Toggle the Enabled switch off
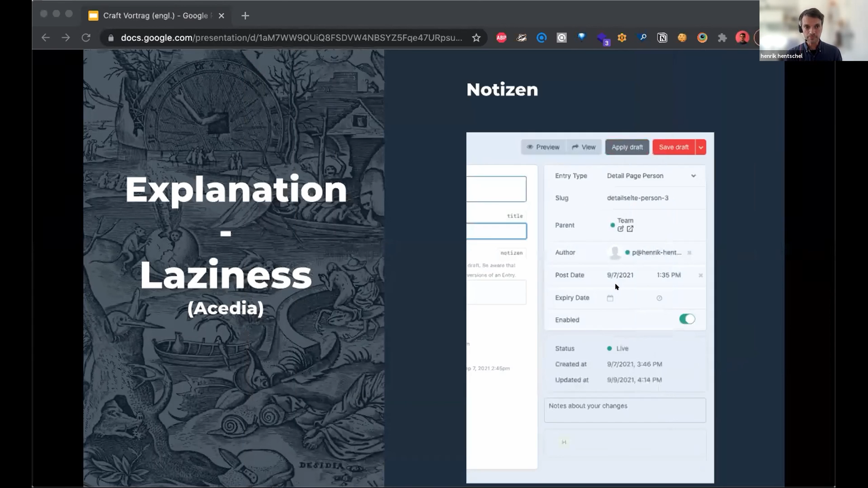 pos(687,319)
